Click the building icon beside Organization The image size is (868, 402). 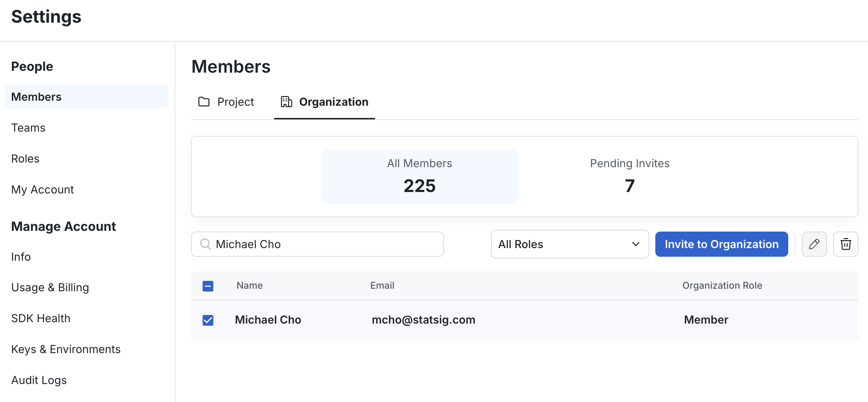coord(286,102)
